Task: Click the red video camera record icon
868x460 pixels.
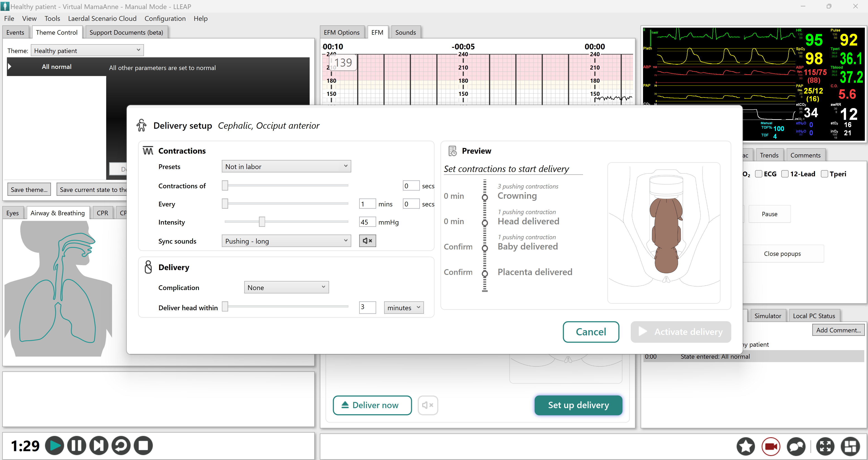Action: [x=771, y=446]
